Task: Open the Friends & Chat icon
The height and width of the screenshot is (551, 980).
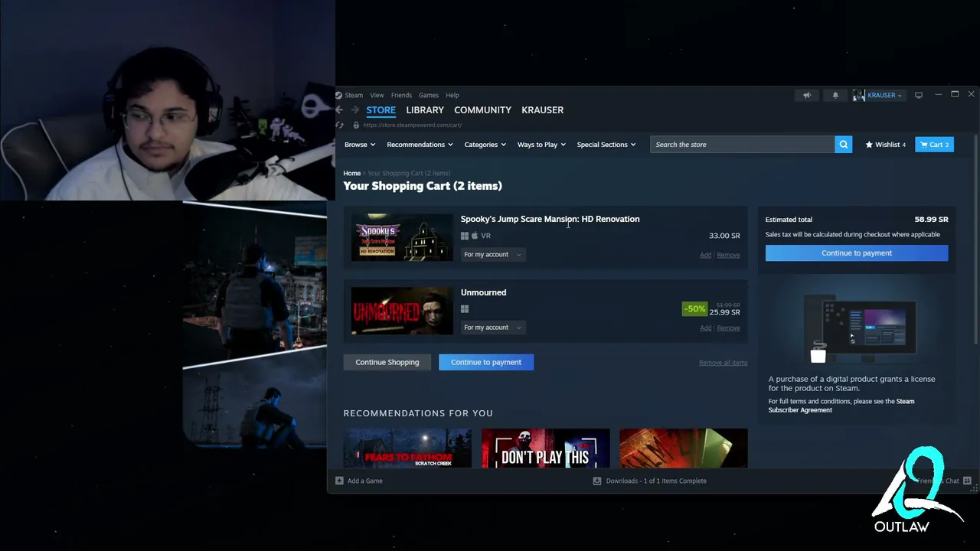Action: click(967, 481)
